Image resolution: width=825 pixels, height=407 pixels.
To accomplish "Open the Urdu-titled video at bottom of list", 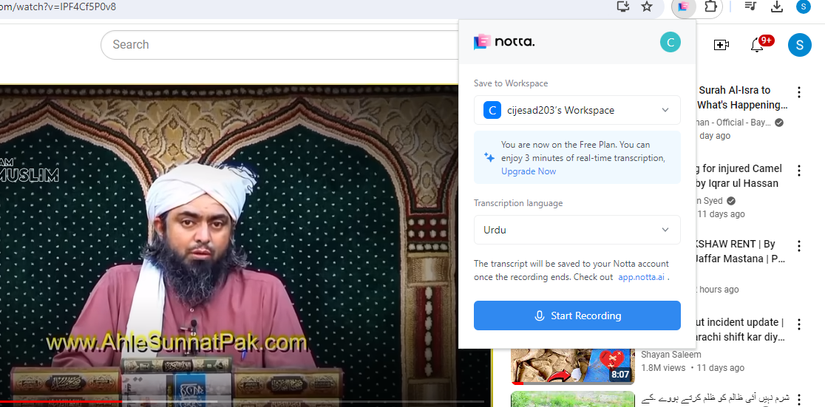I will (716, 400).
